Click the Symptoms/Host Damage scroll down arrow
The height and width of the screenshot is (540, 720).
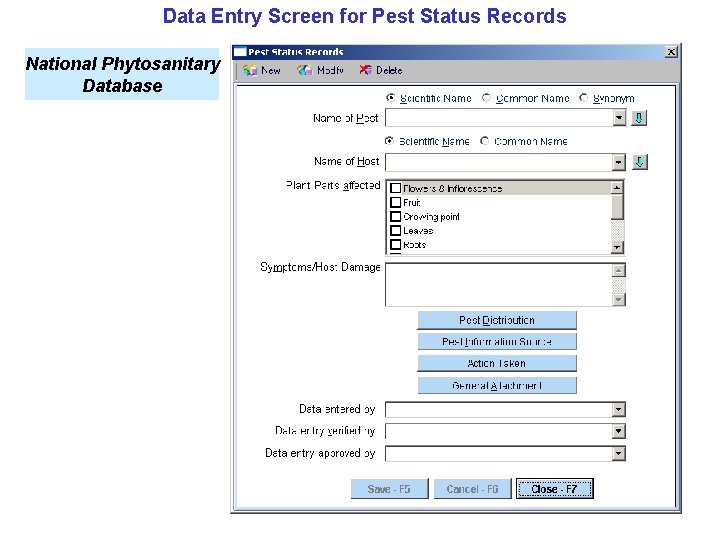point(619,299)
